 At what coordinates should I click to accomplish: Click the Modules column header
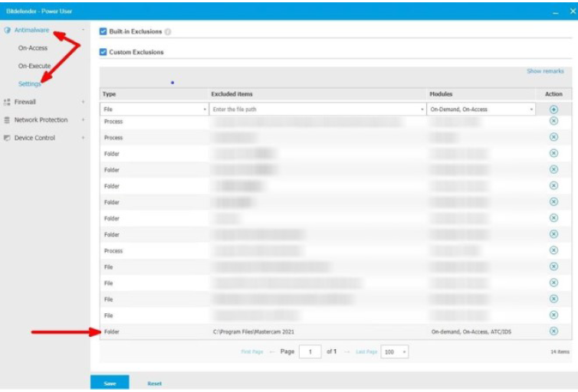click(x=441, y=94)
